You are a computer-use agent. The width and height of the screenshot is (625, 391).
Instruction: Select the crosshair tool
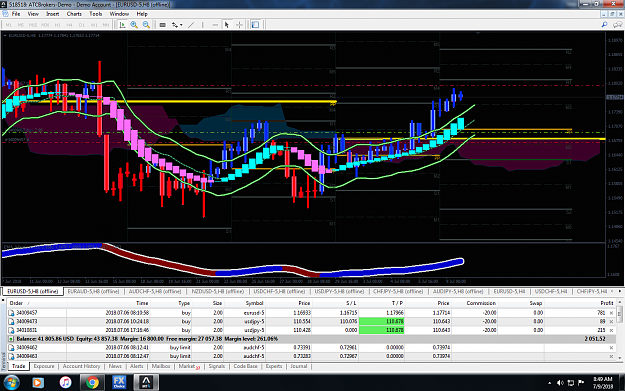point(239,25)
